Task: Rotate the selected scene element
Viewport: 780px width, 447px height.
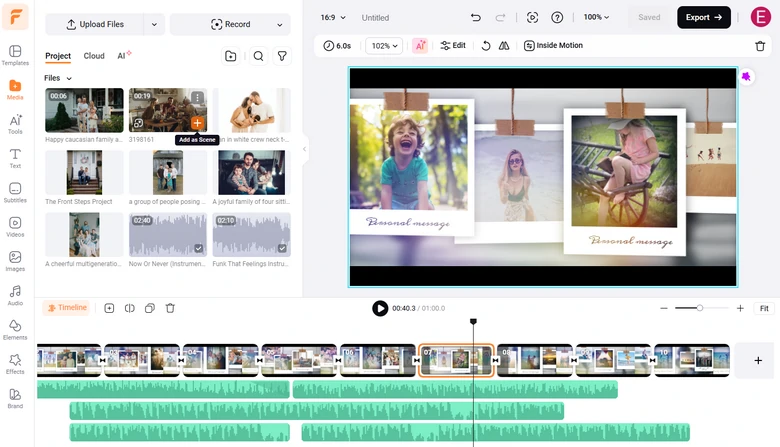Action: click(x=486, y=46)
